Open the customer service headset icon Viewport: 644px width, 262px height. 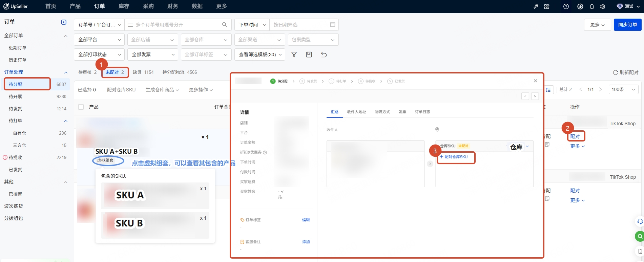click(640, 222)
